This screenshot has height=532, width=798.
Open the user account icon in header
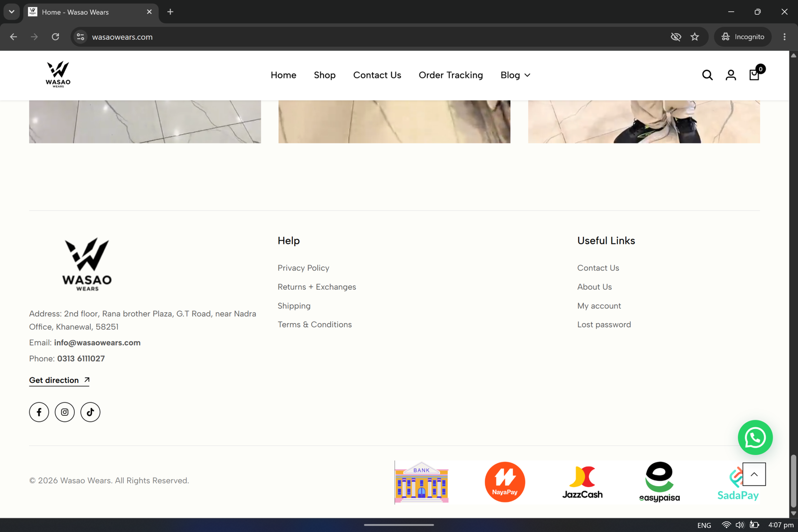(x=731, y=75)
